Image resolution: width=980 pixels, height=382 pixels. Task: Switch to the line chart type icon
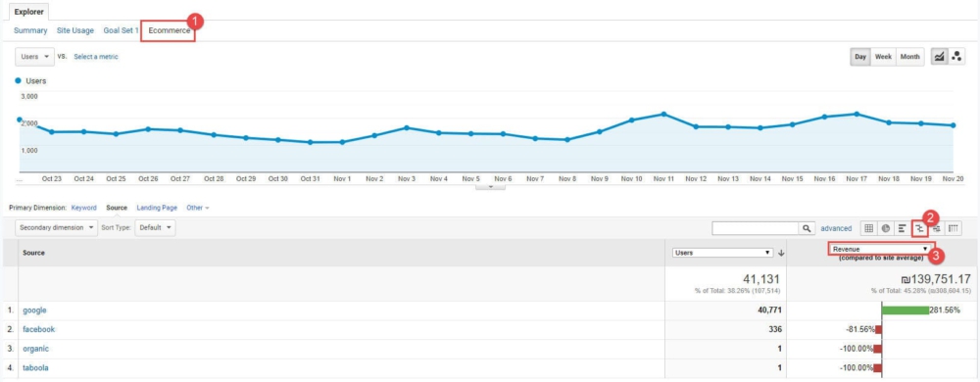[x=939, y=56]
